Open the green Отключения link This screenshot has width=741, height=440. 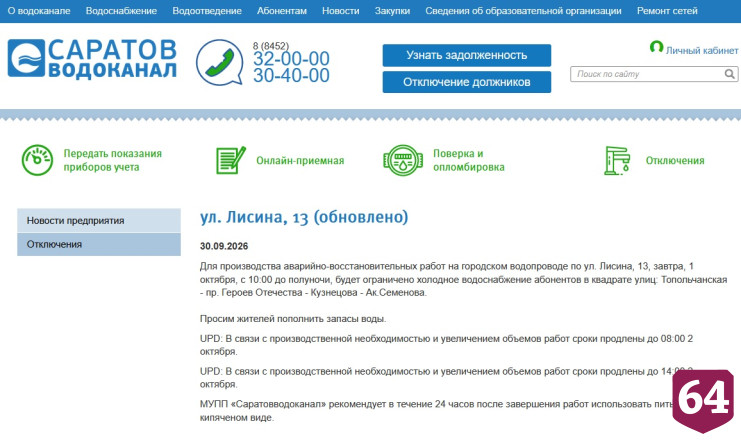tap(675, 161)
